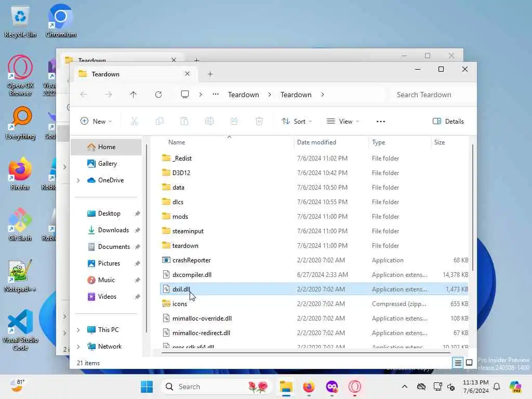Unpin Downloads from Quick access
532x399 pixels.
click(x=137, y=230)
